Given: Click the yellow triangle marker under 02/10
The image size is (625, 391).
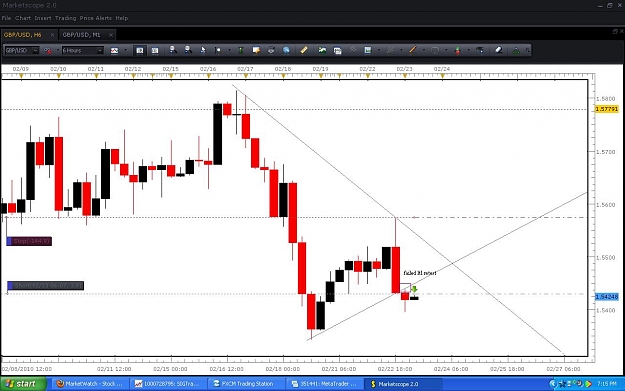Looking at the screenshot, I should (59, 76).
